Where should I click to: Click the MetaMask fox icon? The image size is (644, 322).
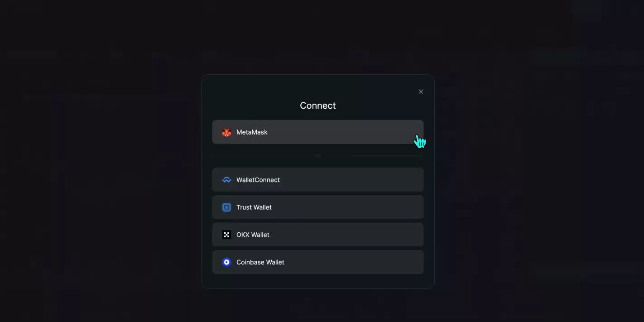226,132
